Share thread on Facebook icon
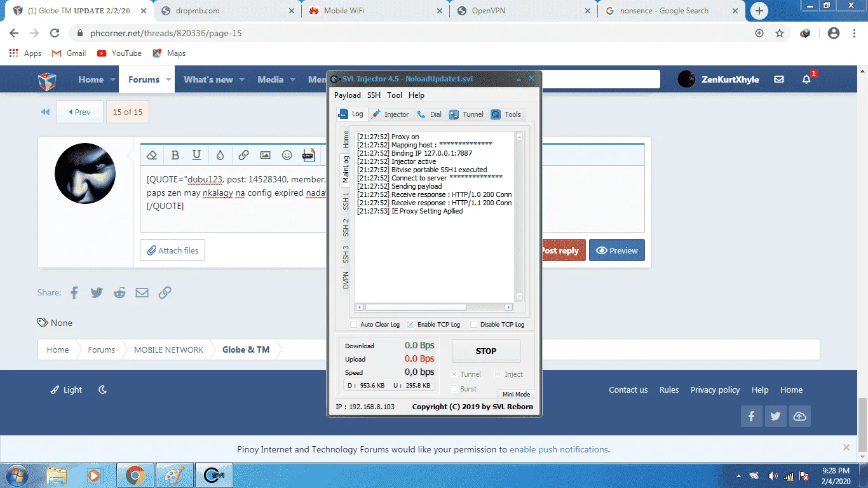 click(74, 292)
